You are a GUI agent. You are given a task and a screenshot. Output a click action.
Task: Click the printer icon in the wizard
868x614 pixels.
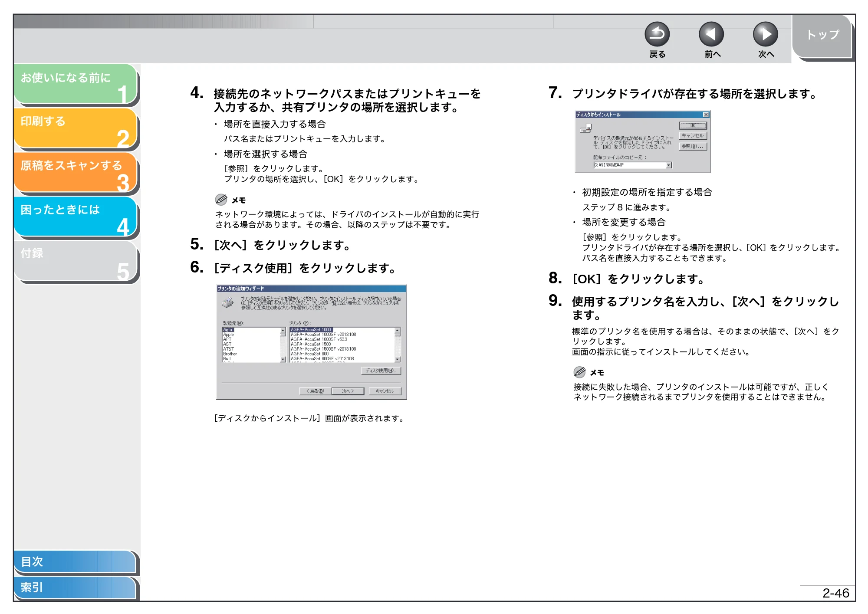point(228,302)
